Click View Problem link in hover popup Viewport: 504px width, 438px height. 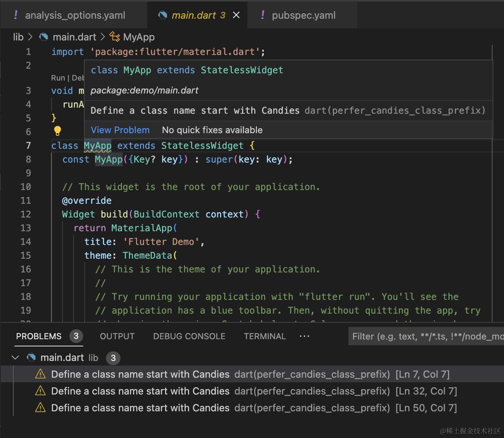[x=120, y=130]
